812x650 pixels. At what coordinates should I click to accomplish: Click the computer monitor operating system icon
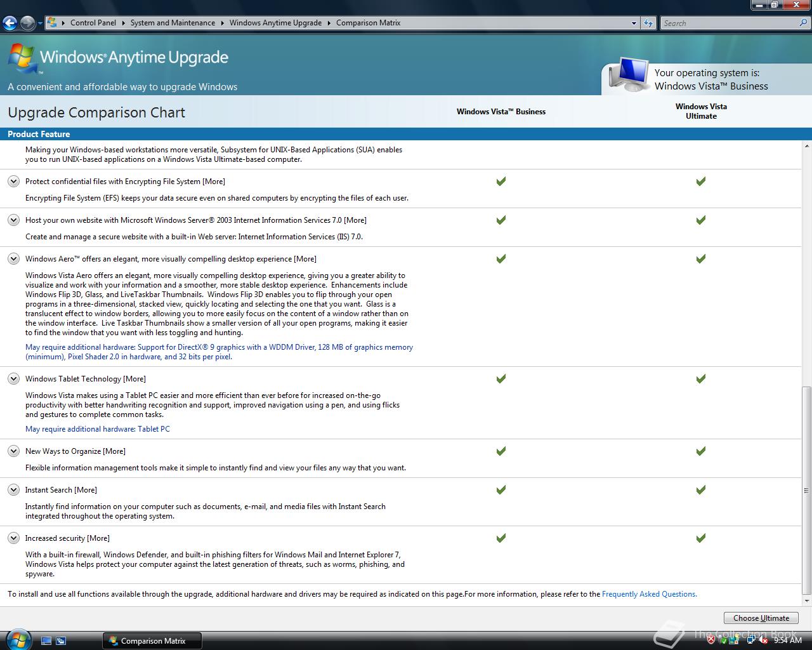click(x=629, y=74)
